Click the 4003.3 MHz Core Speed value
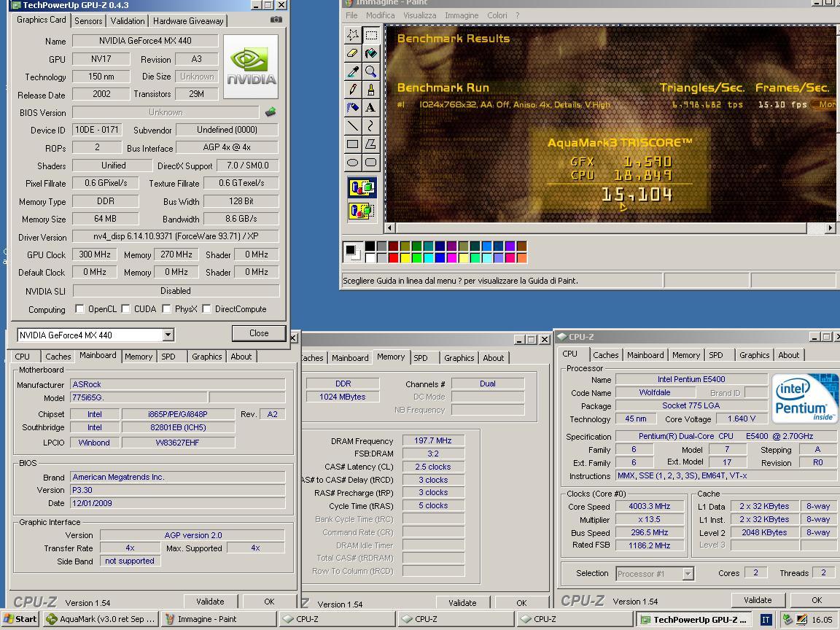Screen dimensions: 840x630 click(649, 506)
